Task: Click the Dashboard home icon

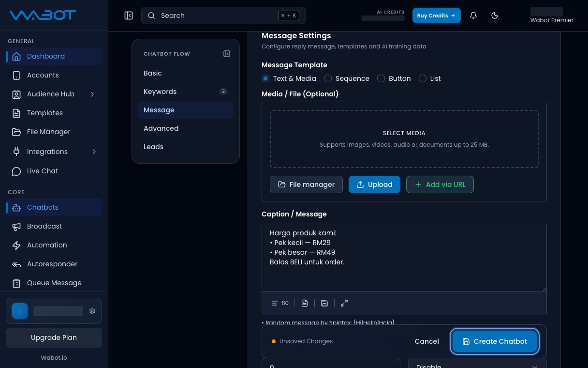Action: tap(16, 56)
